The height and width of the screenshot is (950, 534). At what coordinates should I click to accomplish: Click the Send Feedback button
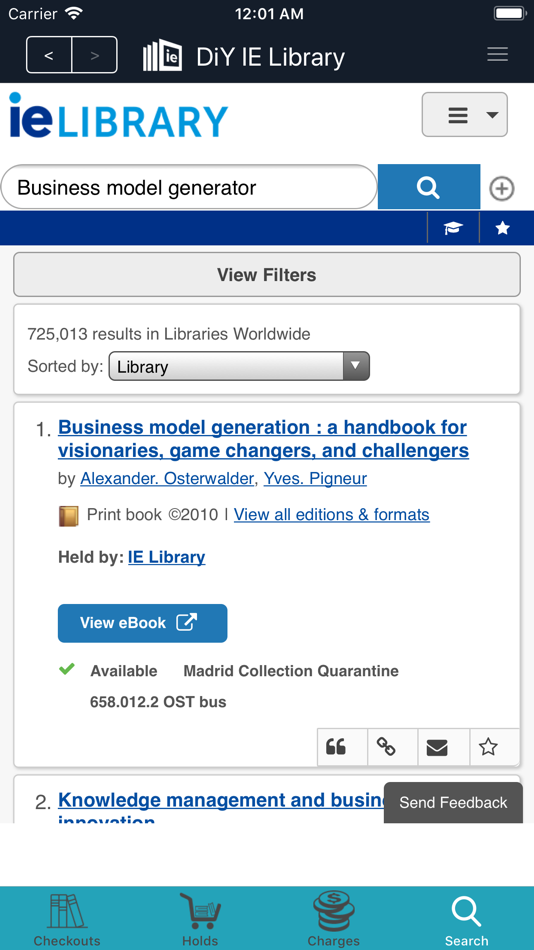453,803
